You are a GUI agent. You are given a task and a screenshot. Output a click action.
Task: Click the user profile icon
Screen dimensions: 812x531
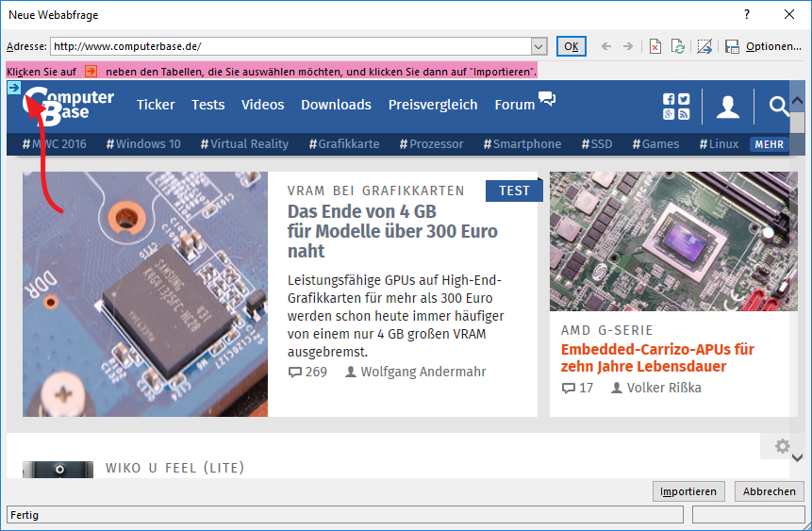[x=727, y=107]
